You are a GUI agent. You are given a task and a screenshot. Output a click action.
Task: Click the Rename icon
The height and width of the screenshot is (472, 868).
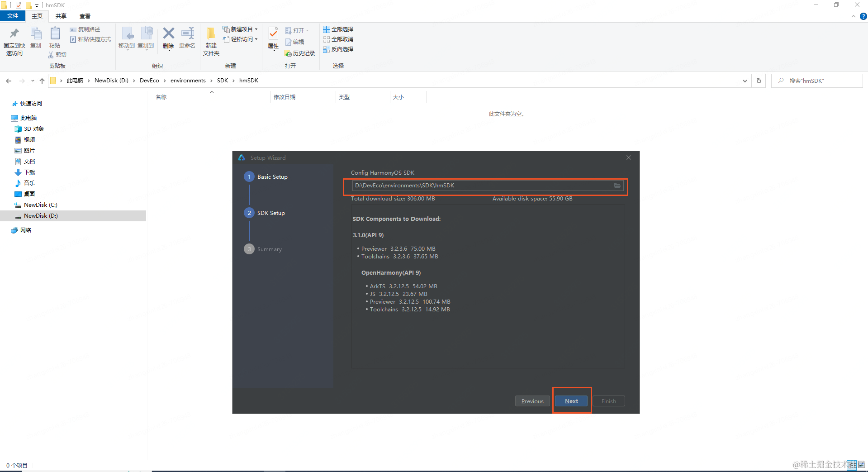pos(187,33)
